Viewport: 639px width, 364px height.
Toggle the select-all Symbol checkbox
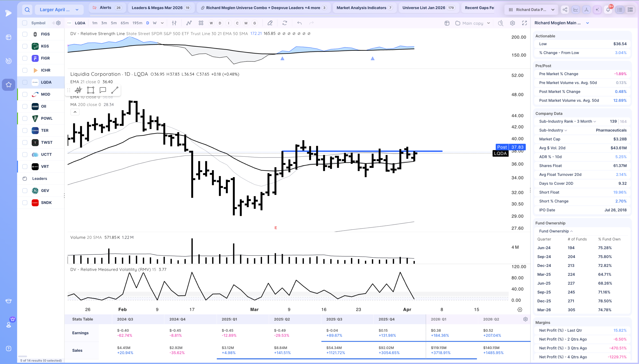coord(24,23)
